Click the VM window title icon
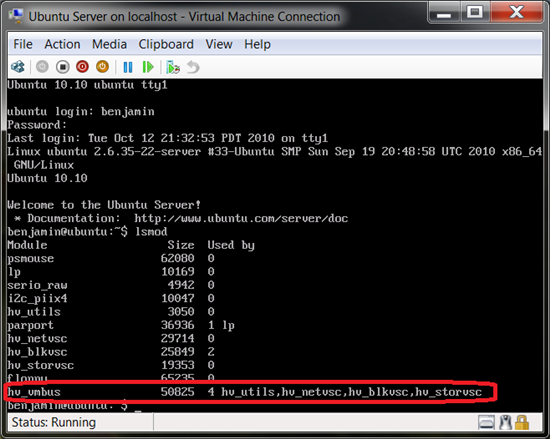 tap(16, 16)
